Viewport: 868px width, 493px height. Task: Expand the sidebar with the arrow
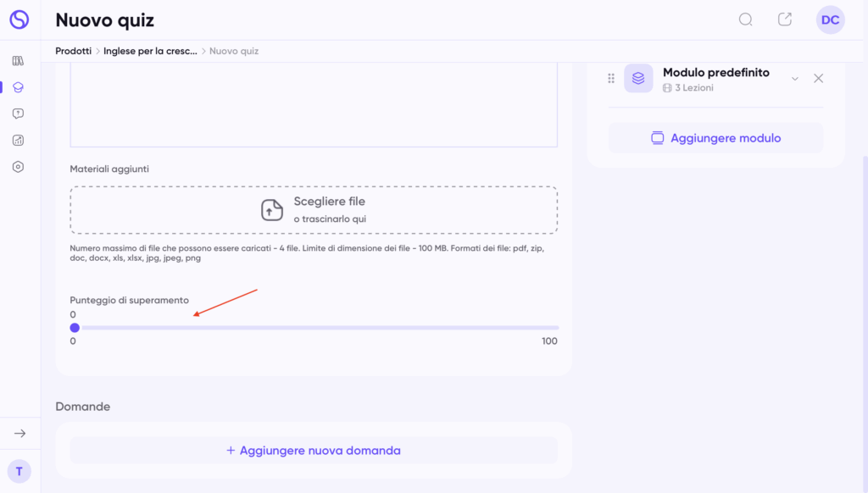coord(19,434)
